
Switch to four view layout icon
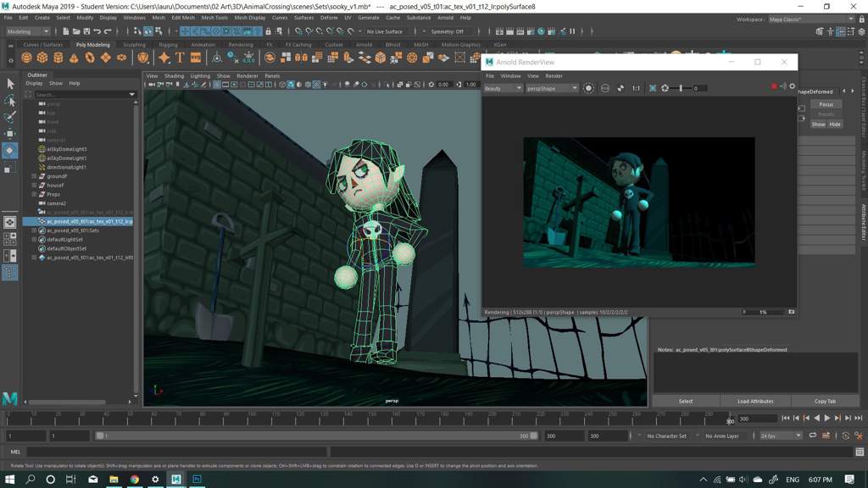click(x=10, y=239)
